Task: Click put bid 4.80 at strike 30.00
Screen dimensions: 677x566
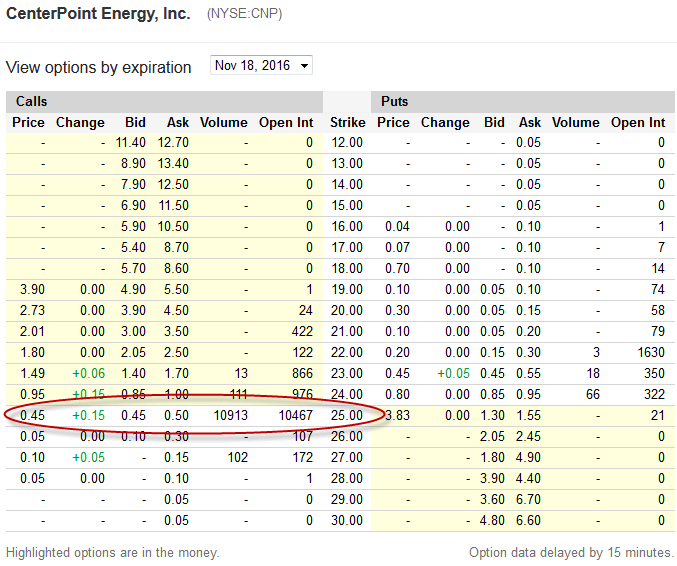Action: pyautogui.click(x=492, y=520)
